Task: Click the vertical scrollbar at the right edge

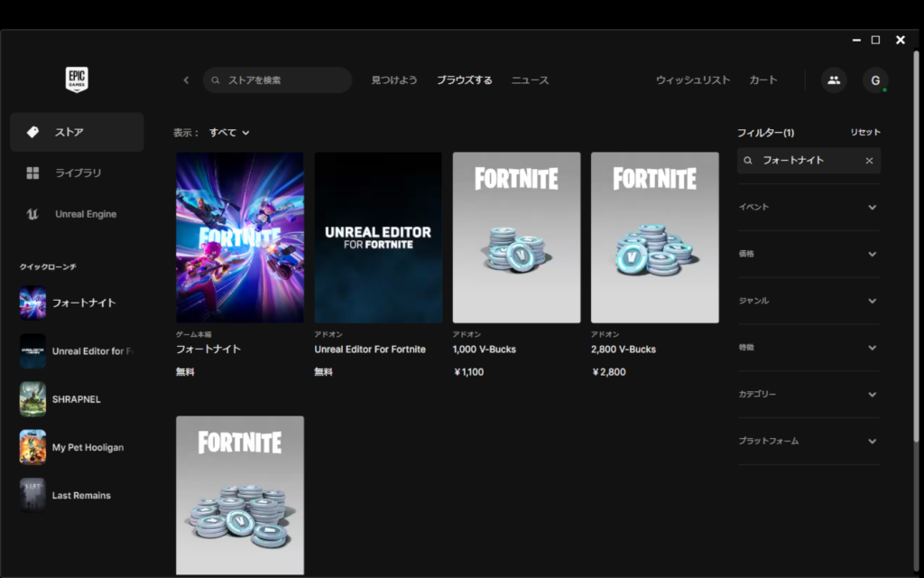Action: pos(917,246)
